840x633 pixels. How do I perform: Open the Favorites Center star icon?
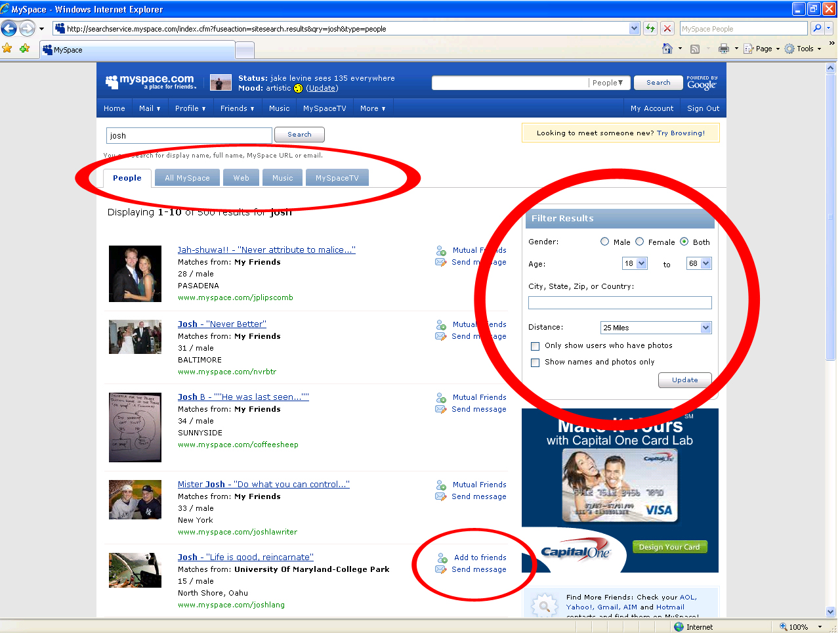point(7,49)
